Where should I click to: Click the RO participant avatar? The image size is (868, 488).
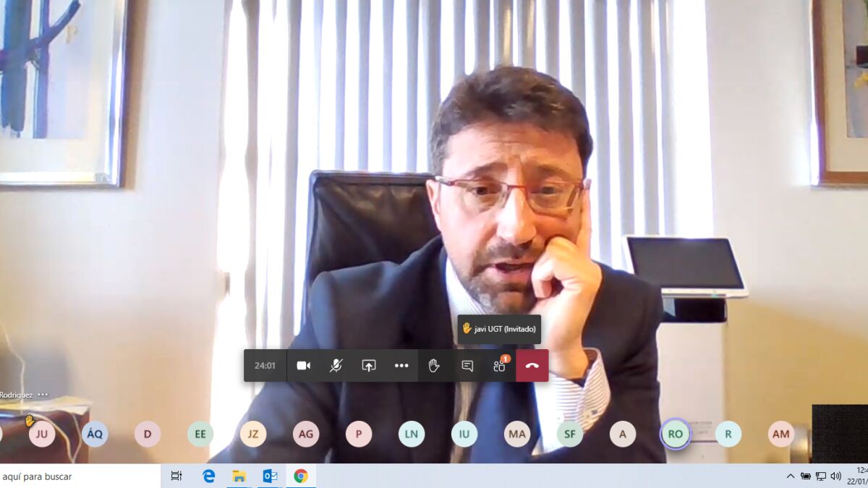click(676, 435)
